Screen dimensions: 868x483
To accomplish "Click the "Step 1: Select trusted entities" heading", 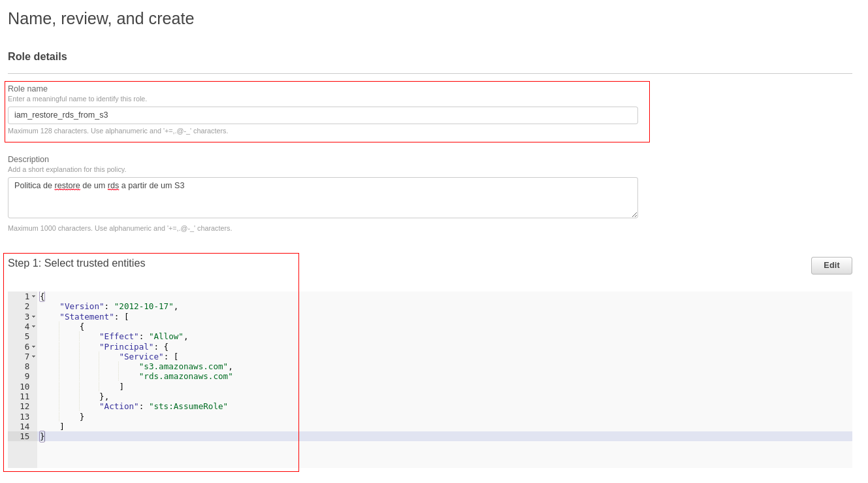I will pos(76,263).
